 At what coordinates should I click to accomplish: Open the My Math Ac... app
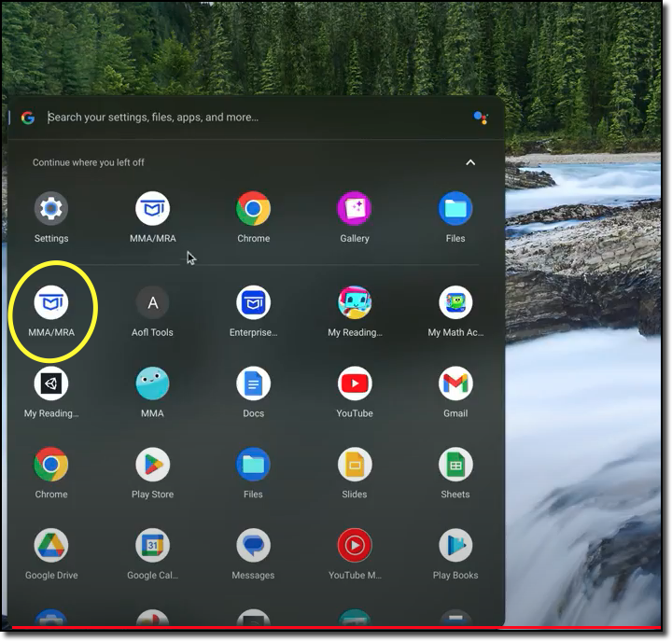pyautogui.click(x=455, y=303)
